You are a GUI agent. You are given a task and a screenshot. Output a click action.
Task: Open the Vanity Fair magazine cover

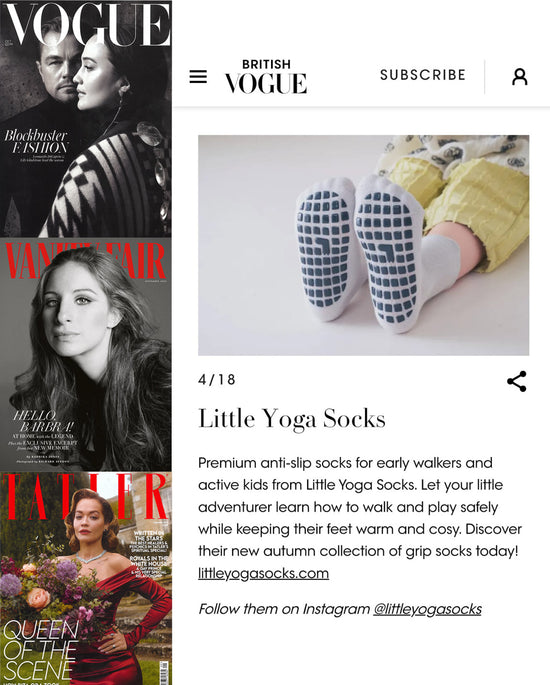click(x=86, y=355)
